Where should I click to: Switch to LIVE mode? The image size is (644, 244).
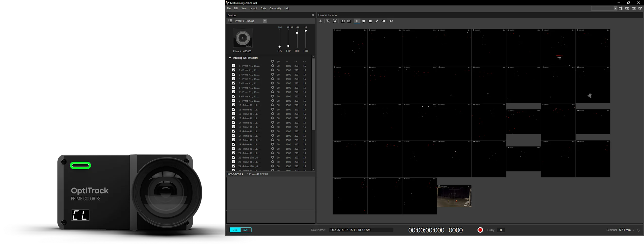pos(235,230)
